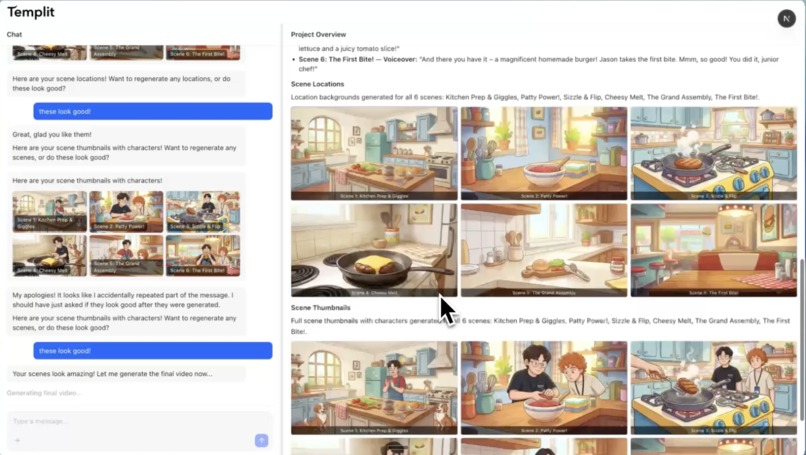
Task: Click the Templit logo
Action: [31, 12]
